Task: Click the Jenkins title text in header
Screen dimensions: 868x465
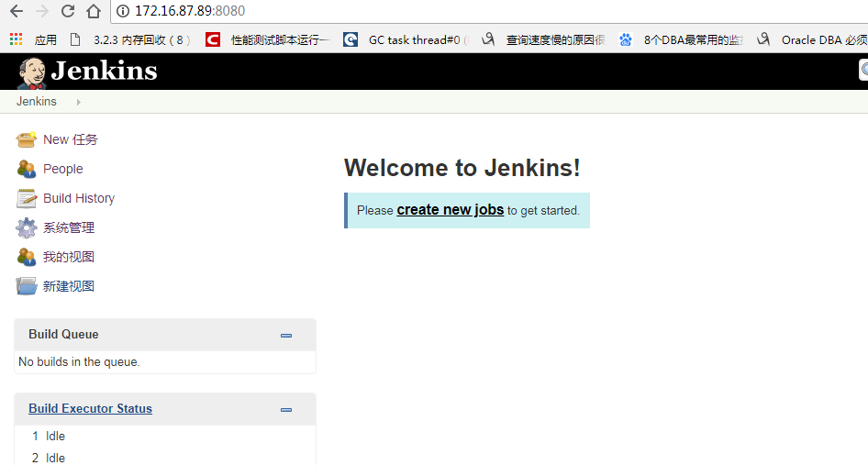Action: (x=104, y=71)
